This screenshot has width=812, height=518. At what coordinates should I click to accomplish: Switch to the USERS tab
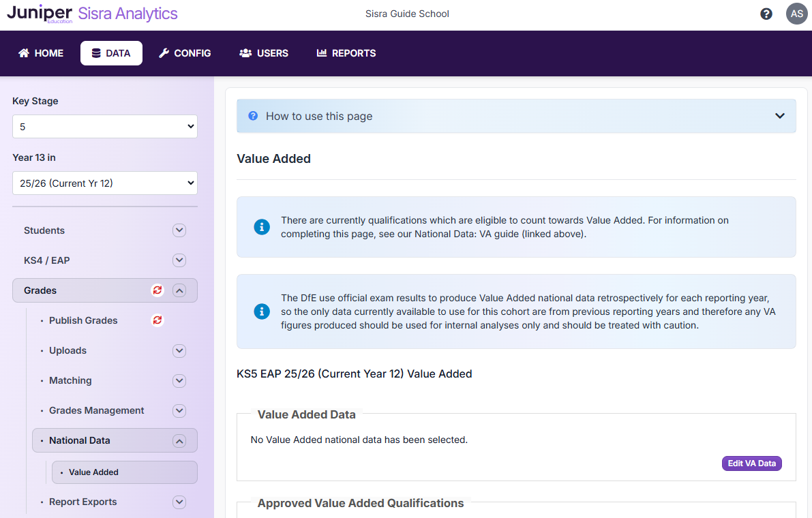click(264, 52)
